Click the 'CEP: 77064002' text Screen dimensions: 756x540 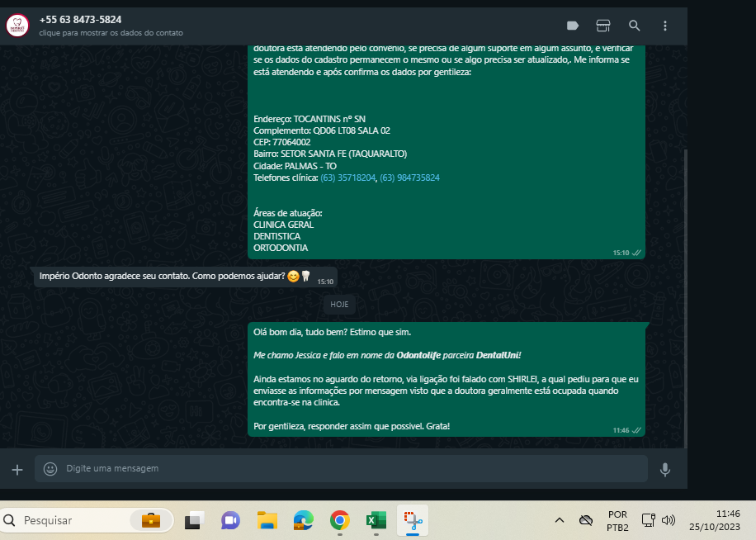[x=282, y=142]
